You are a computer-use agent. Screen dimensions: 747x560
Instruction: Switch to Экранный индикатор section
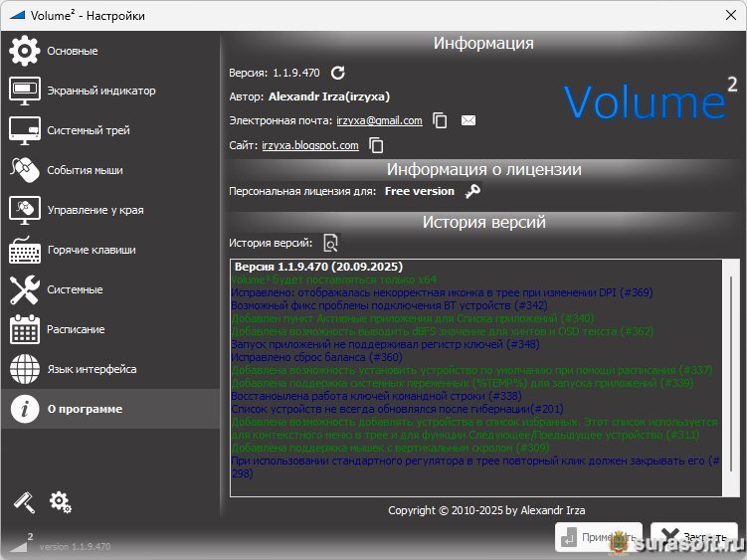[x=101, y=91]
